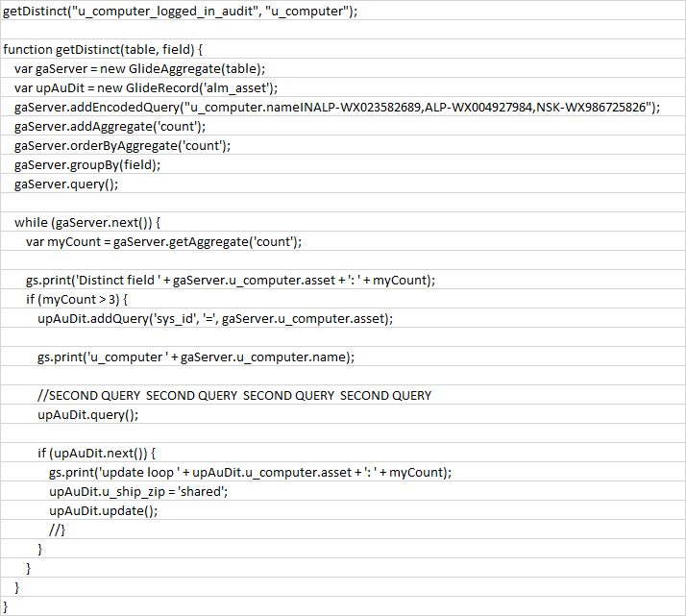The height and width of the screenshot is (616, 686).
Task: Select the if (upAuDit.next()) line
Action: 96,454
